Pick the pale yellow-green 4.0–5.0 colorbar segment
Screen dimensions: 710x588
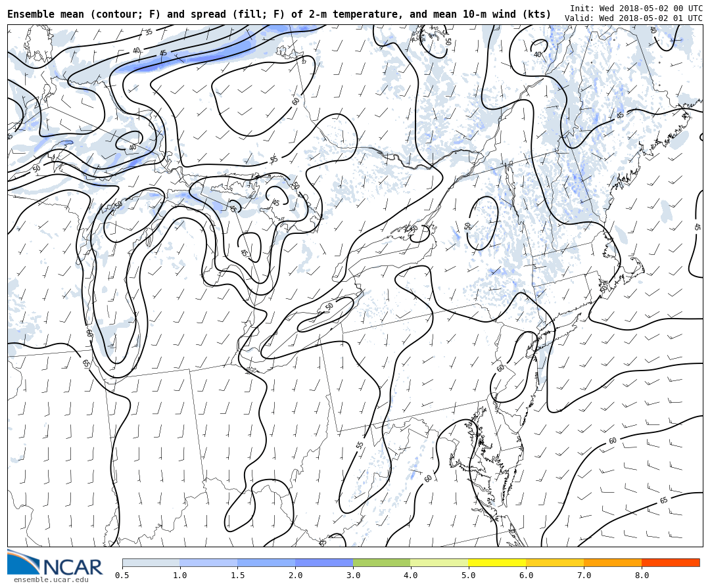[440, 563]
